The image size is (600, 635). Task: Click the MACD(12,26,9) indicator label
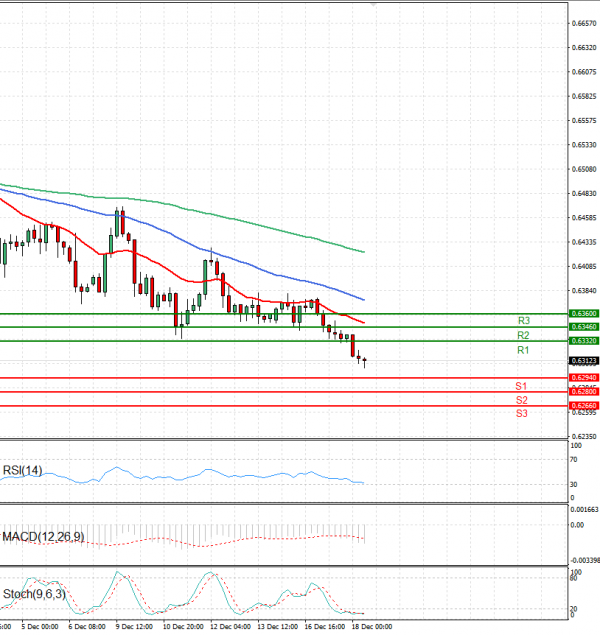tap(43, 537)
